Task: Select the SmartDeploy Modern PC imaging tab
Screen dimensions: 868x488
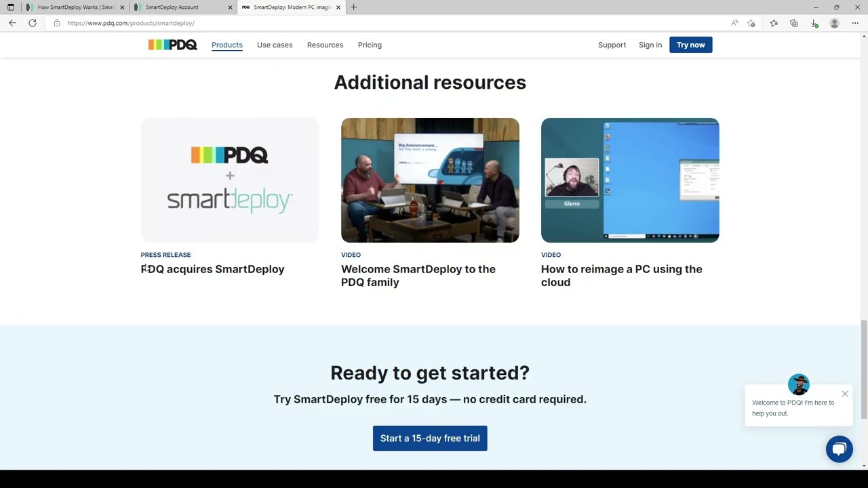Action: click(290, 7)
